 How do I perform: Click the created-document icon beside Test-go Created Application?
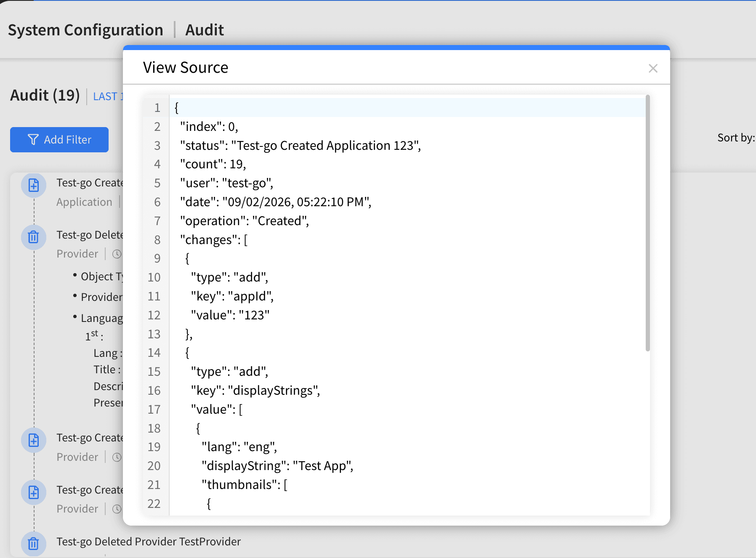[34, 185]
